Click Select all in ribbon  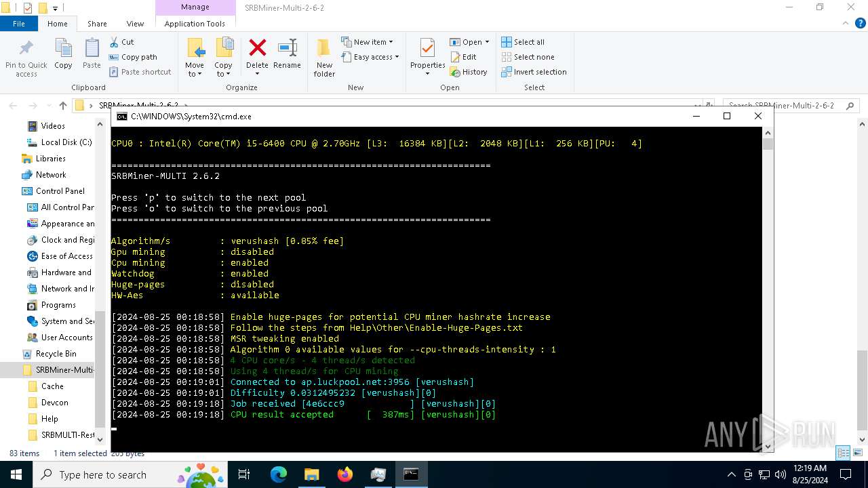[523, 42]
